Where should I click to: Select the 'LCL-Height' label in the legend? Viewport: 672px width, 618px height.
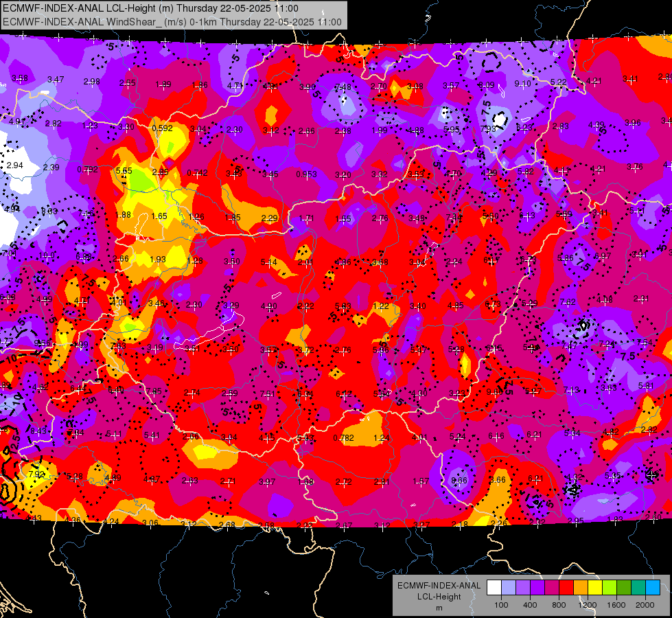pos(439,597)
